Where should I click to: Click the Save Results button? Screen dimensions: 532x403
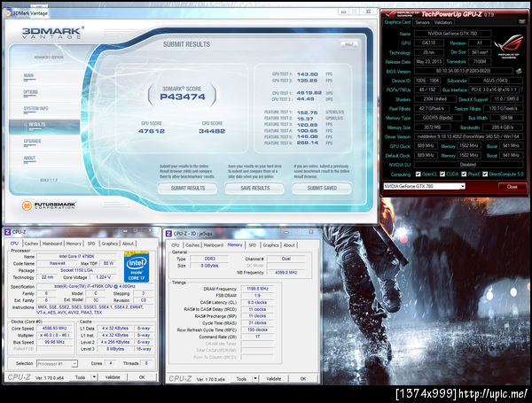(254, 188)
